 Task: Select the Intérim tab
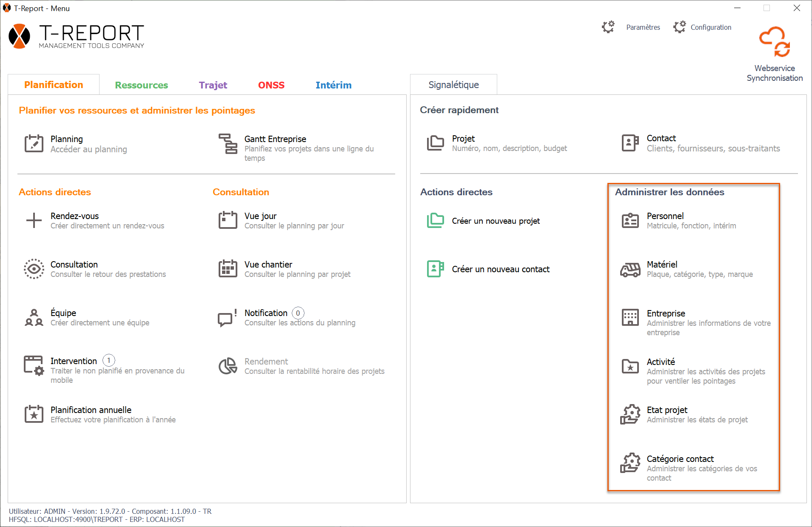tap(333, 85)
